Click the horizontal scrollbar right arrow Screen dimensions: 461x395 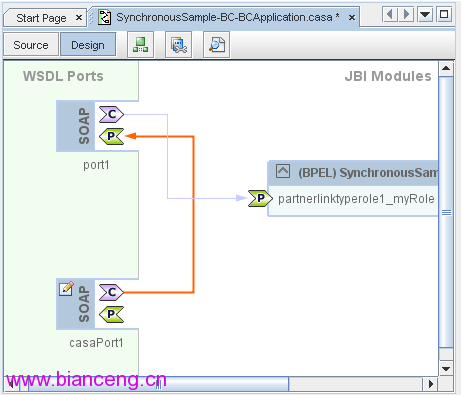click(x=430, y=384)
